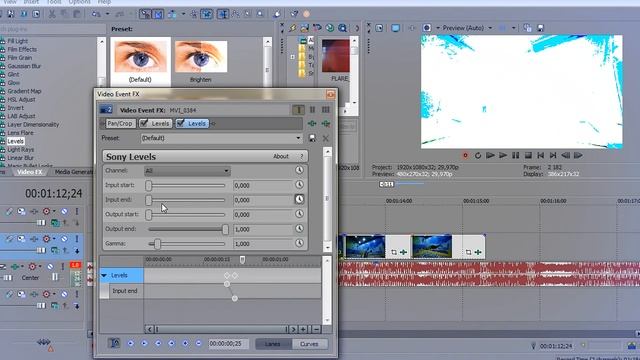Open the Preview (Auto) quality dropdown
The image size is (640, 360).
[490, 28]
